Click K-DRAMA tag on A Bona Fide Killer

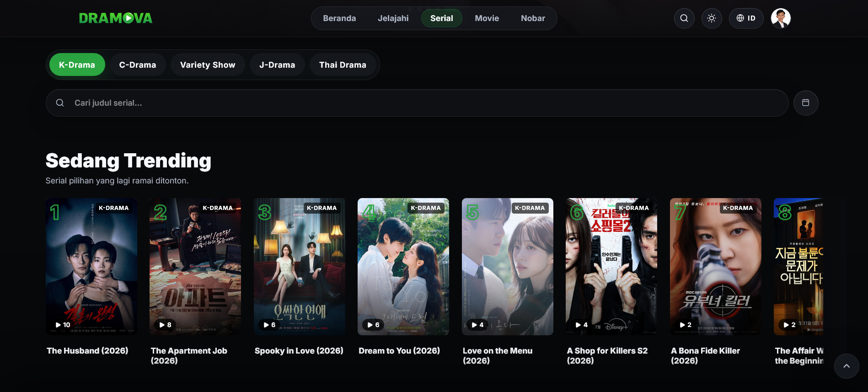[738, 208]
